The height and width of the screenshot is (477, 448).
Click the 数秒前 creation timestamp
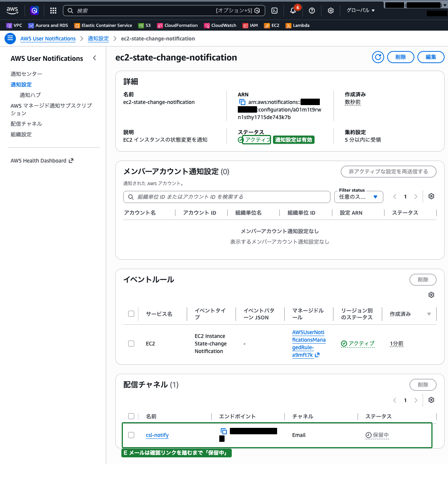pyautogui.click(x=353, y=102)
